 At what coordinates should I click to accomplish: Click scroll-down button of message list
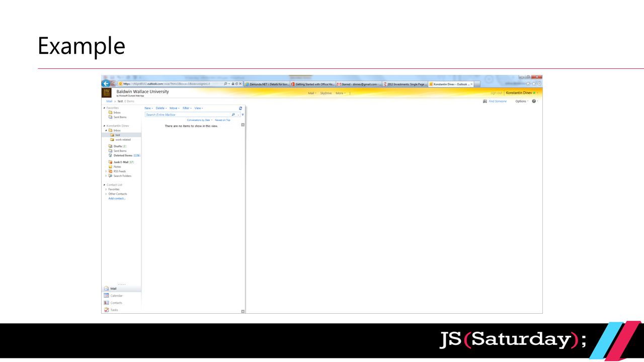243,311
